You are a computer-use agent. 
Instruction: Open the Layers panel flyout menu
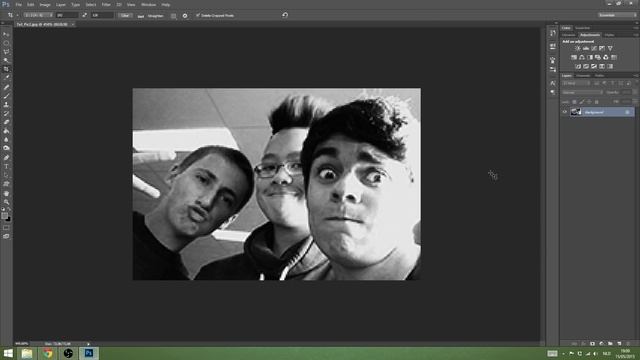[x=636, y=76]
